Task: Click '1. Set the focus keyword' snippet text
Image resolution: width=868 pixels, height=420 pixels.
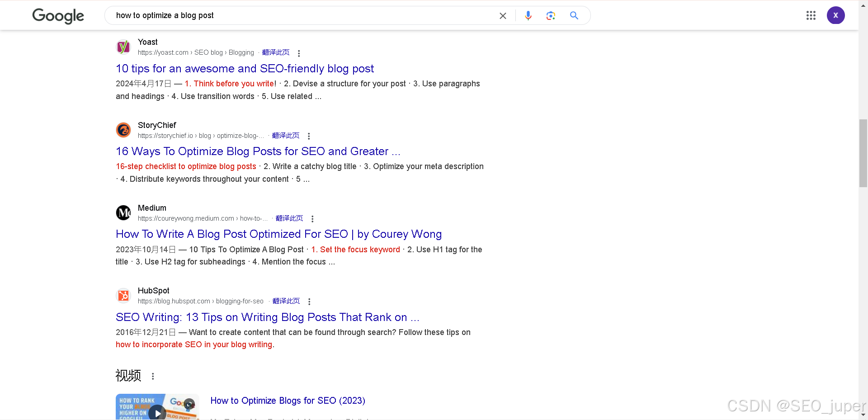Action: (355, 250)
